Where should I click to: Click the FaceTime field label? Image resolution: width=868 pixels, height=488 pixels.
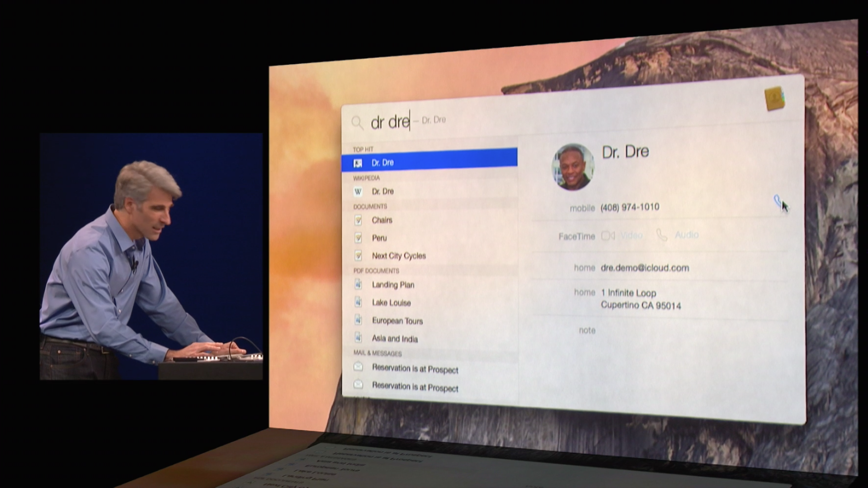coord(577,236)
